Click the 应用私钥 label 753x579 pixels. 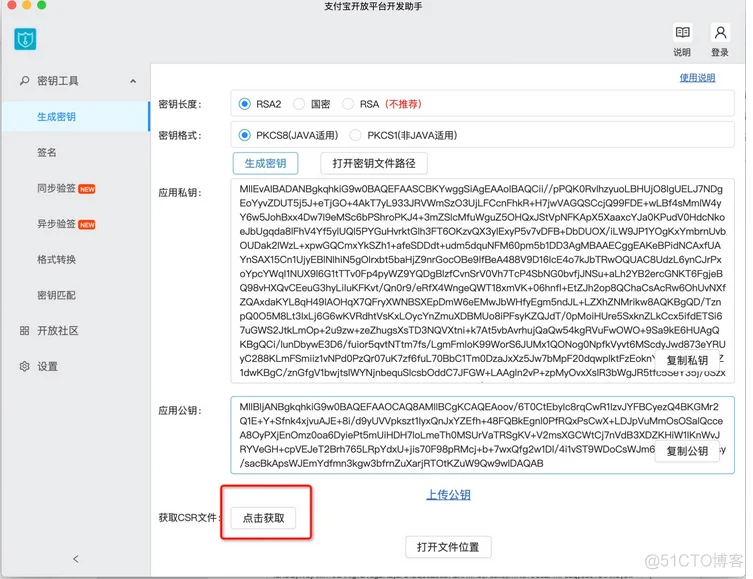point(180,193)
